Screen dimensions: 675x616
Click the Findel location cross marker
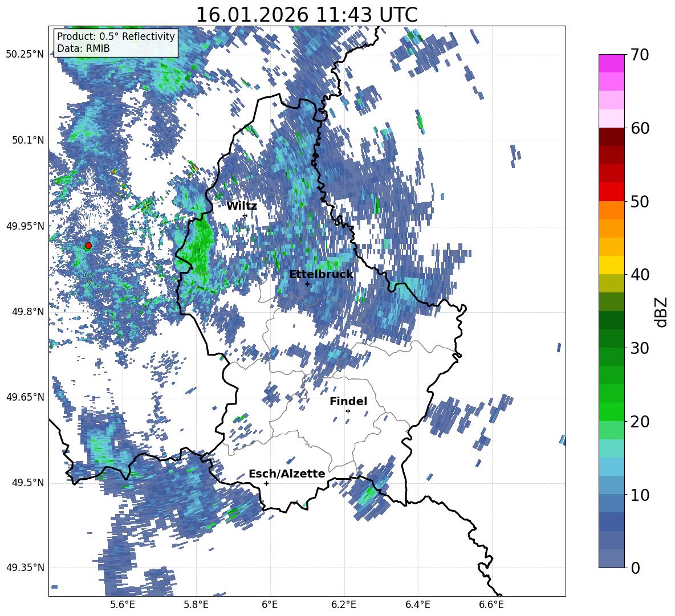point(348,411)
